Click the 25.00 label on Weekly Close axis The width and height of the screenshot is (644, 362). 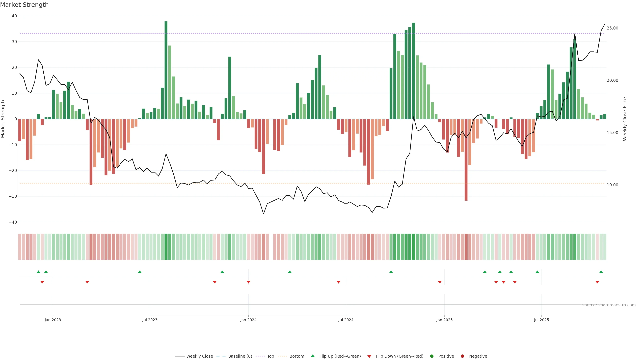(x=612, y=28)
